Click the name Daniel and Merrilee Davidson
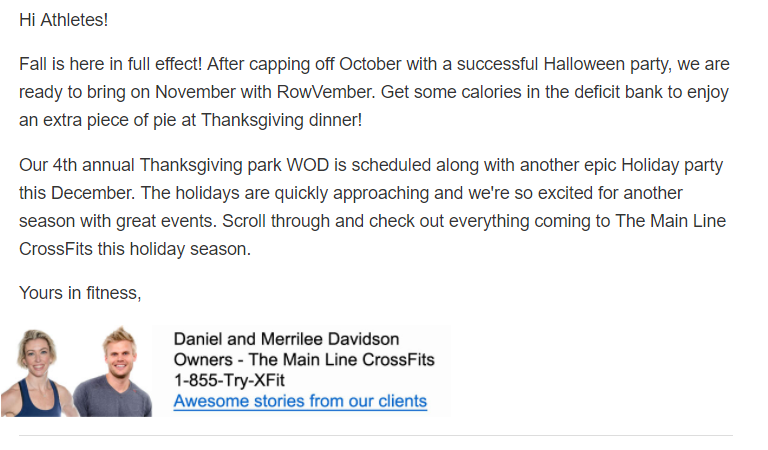The width and height of the screenshot is (768, 450). coord(286,339)
